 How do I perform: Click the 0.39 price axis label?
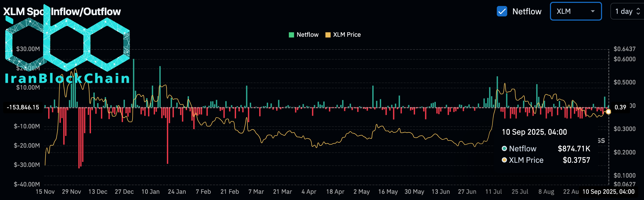(x=620, y=107)
